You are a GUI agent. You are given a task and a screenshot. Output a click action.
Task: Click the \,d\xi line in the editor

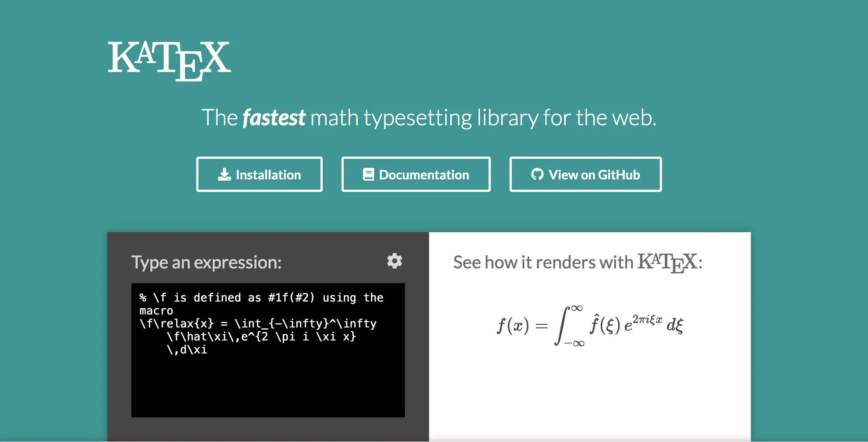pyautogui.click(x=187, y=350)
